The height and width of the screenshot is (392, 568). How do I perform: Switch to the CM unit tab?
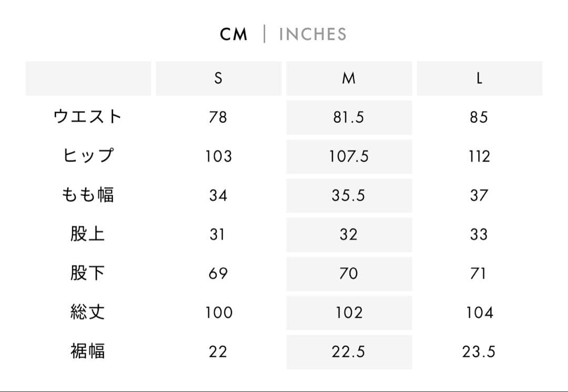234,35
